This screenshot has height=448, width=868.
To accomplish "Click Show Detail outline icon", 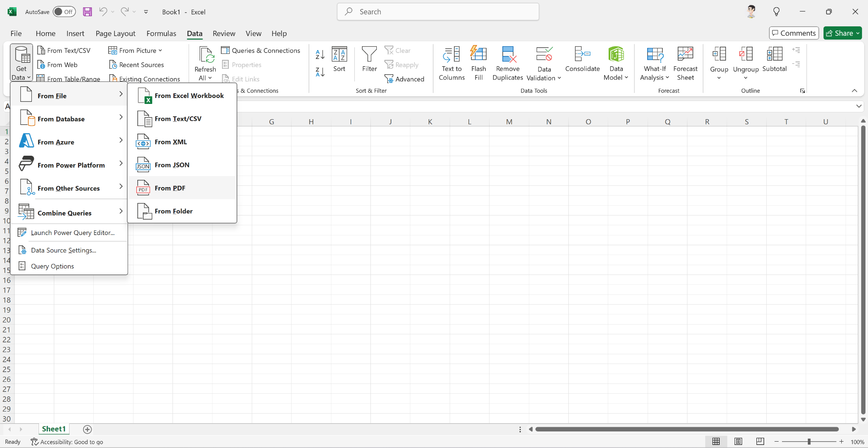I will coord(796,50).
